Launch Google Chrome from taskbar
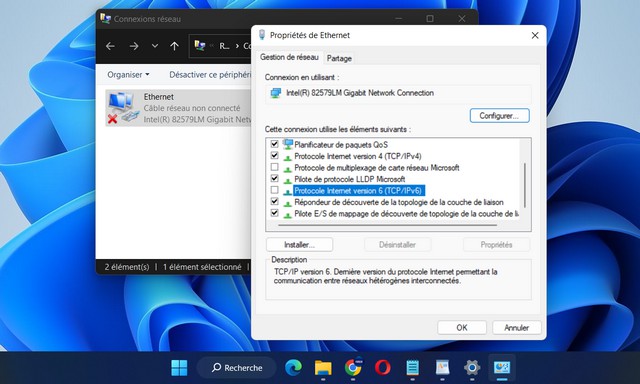The image size is (640, 384). point(353,368)
